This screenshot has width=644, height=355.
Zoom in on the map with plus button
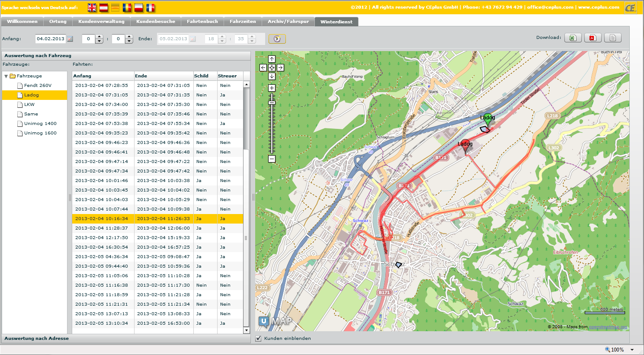(272, 88)
